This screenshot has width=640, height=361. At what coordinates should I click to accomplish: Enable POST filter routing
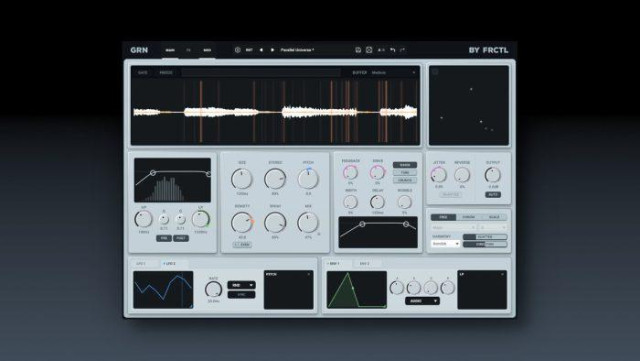(x=181, y=238)
